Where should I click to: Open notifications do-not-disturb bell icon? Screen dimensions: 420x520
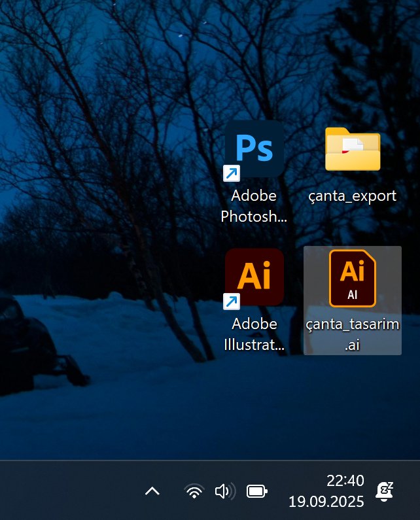pos(384,491)
